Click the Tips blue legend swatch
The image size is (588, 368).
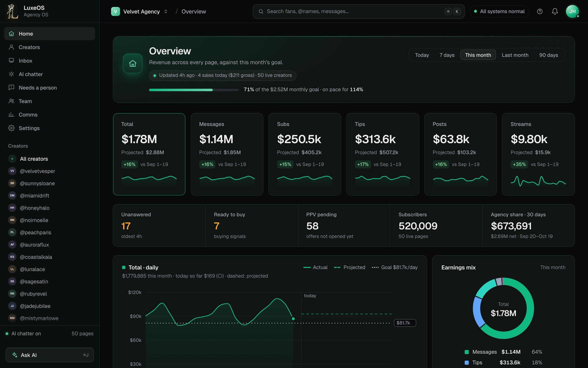467,363
